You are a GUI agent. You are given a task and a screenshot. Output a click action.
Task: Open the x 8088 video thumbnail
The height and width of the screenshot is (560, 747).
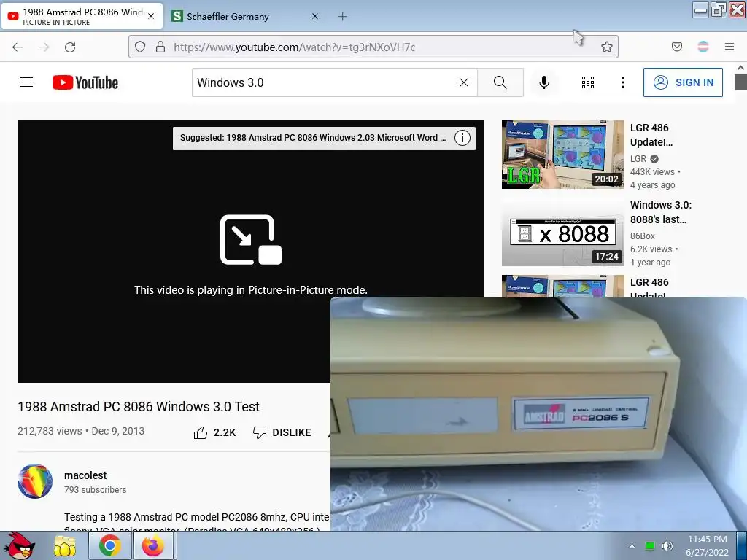point(562,232)
